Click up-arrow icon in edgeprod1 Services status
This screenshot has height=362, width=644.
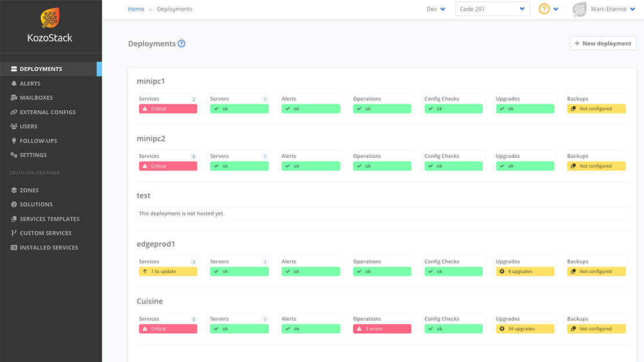point(145,271)
